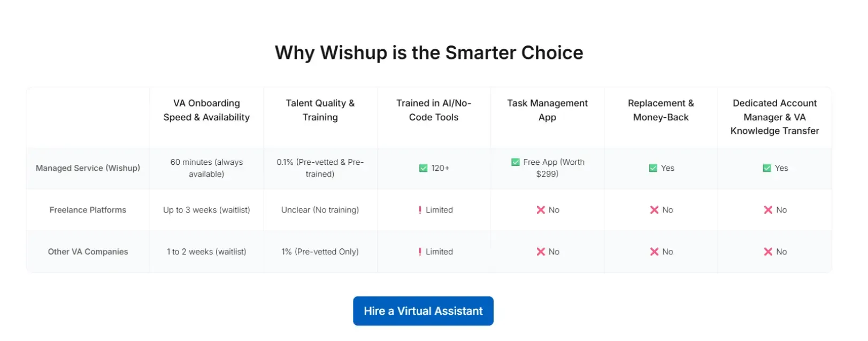
Task: Select the VA Onboarding Speed & Availability column header
Action: coord(206,110)
